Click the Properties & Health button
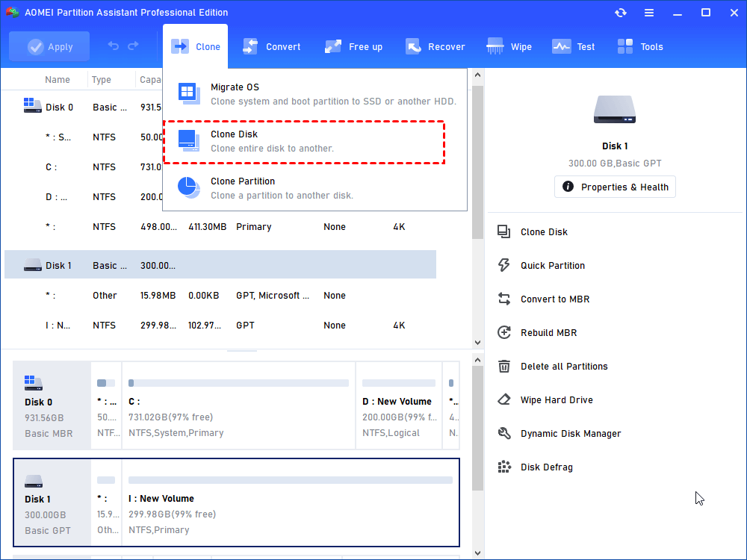Viewport: 747px width, 560px height. (x=615, y=187)
